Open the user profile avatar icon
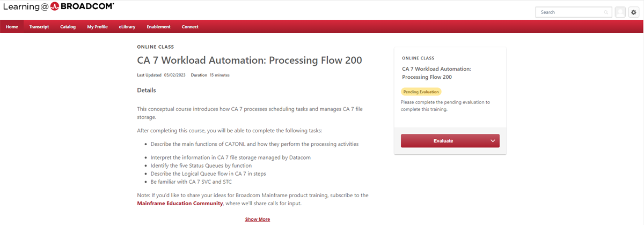 click(620, 12)
